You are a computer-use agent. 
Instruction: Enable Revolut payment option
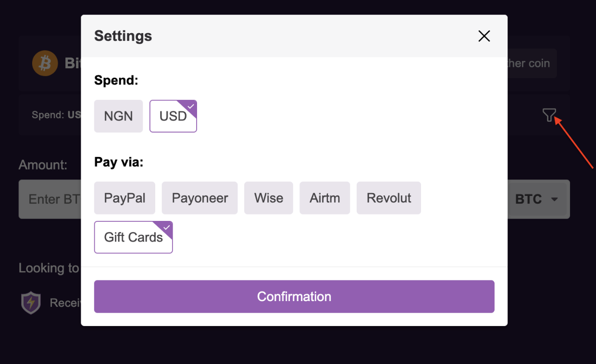(x=388, y=198)
